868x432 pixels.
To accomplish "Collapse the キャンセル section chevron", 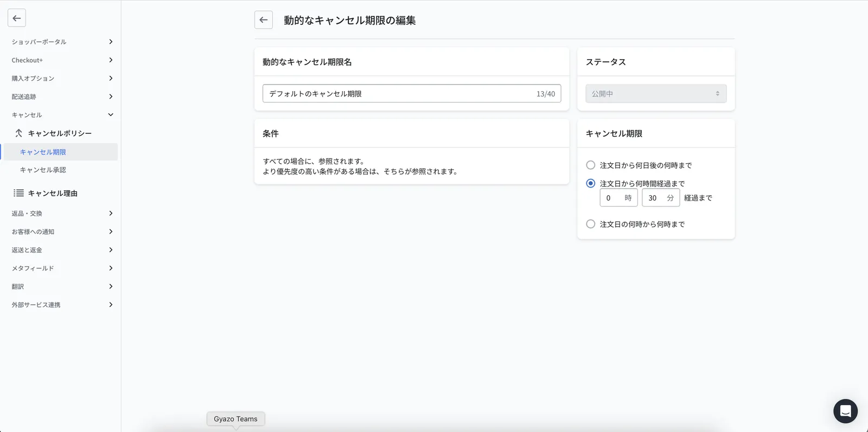I will [111, 115].
